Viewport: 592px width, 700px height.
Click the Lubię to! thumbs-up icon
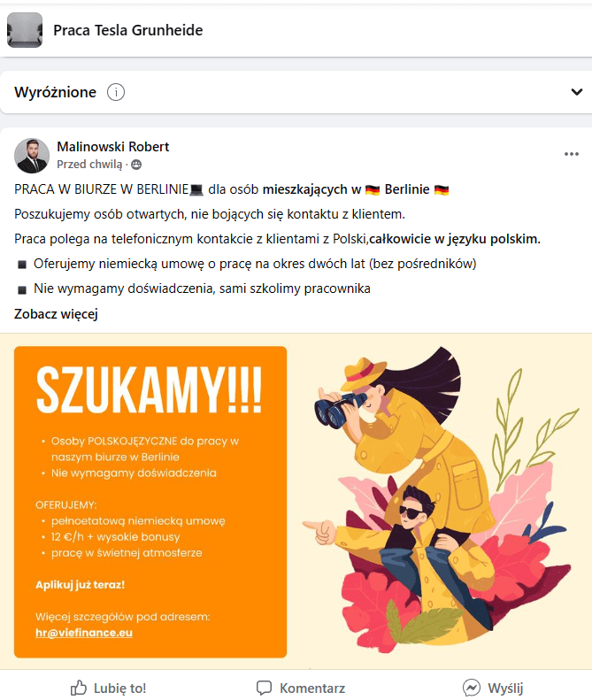coord(79,688)
